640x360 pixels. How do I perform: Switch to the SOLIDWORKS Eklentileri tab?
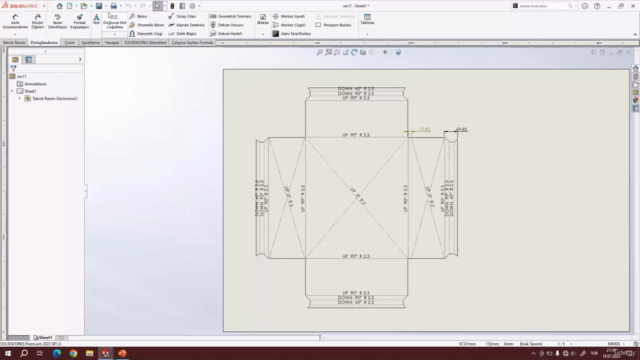click(145, 42)
